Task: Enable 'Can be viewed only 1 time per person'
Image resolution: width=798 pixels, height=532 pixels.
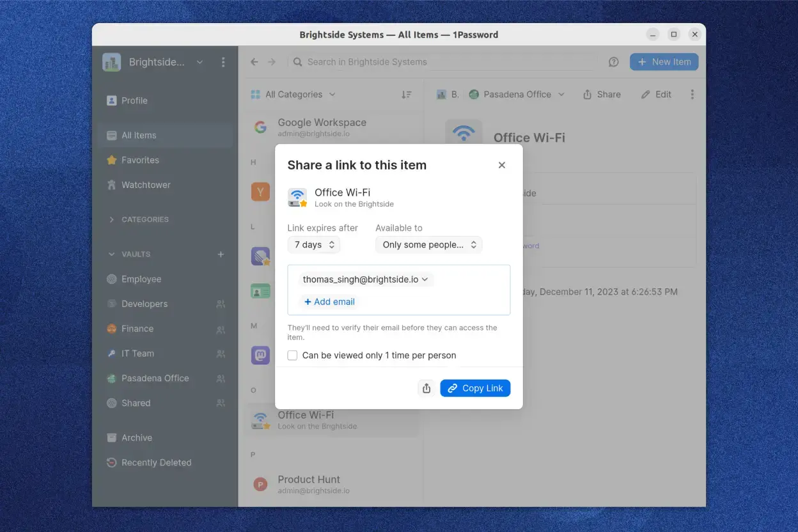Action: (292, 355)
